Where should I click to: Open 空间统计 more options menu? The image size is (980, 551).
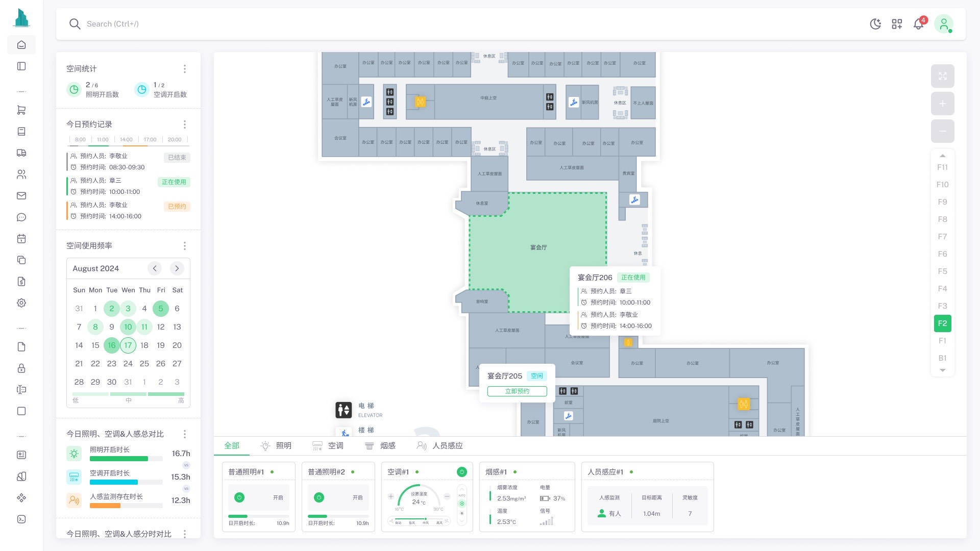pyautogui.click(x=185, y=69)
